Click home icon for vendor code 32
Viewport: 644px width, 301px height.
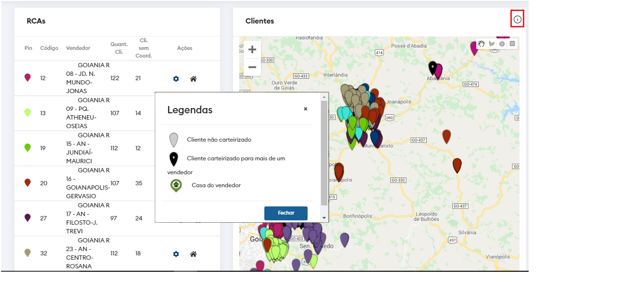[193, 254]
